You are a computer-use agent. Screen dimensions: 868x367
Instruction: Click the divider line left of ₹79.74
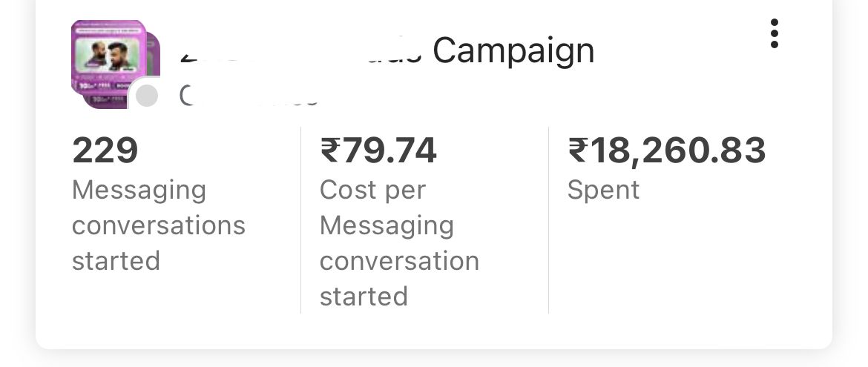tap(300, 220)
